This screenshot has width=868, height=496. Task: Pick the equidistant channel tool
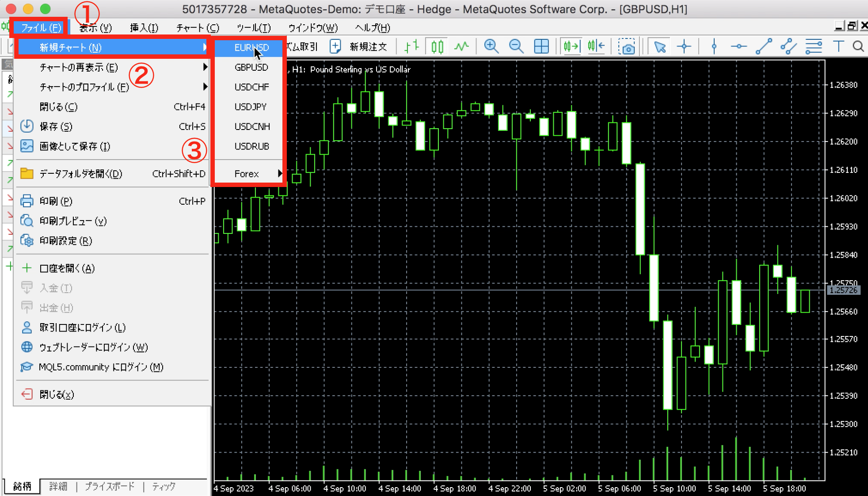click(x=788, y=46)
